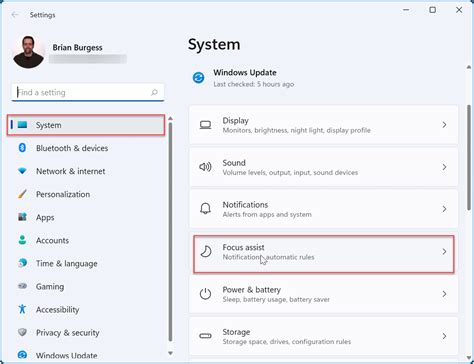Expand the Focus assist chevron

444,252
